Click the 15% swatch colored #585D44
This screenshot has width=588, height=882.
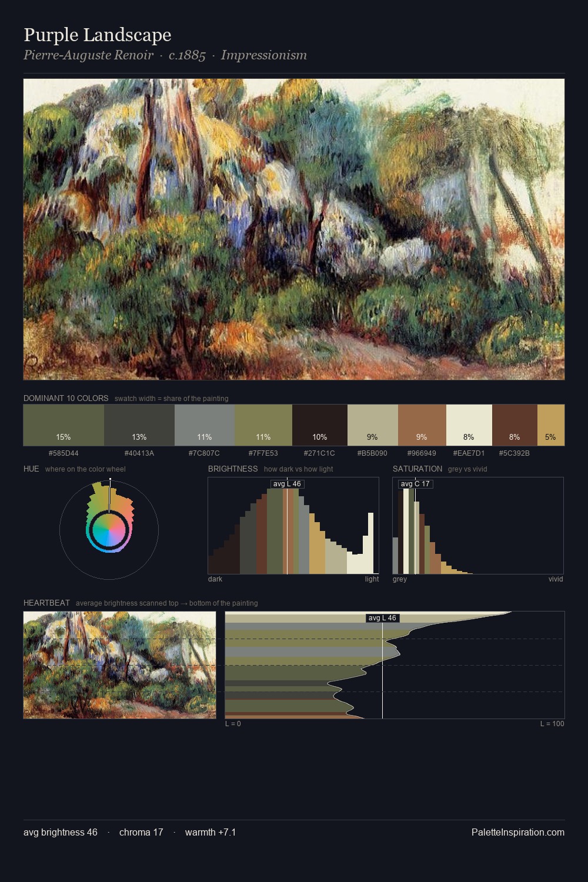click(64, 425)
